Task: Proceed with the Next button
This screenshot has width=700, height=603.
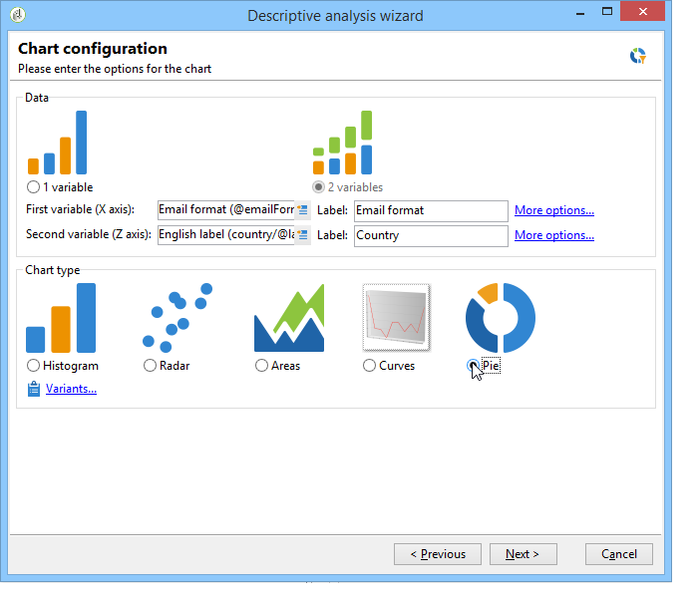Action: click(x=524, y=554)
